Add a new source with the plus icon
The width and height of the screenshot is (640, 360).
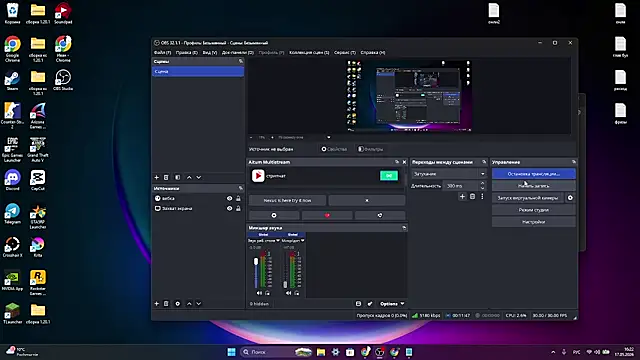click(x=157, y=304)
